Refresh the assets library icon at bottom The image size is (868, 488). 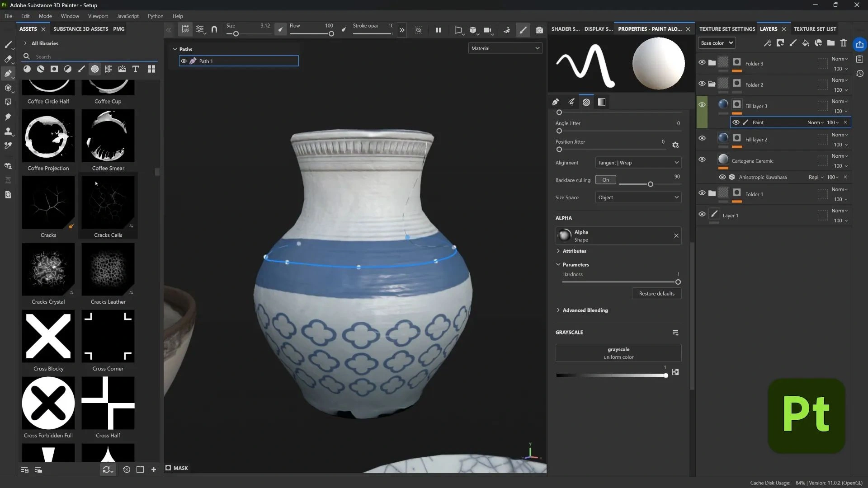click(x=107, y=470)
